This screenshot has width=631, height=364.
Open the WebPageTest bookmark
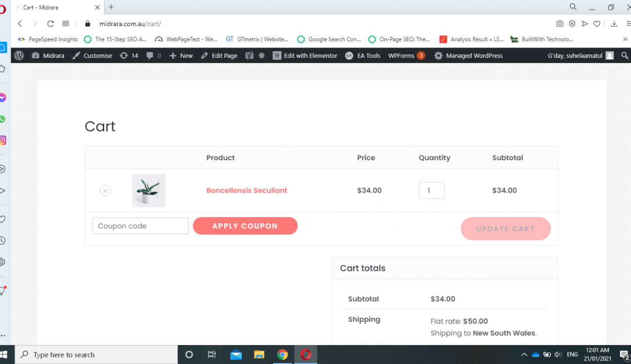click(186, 39)
